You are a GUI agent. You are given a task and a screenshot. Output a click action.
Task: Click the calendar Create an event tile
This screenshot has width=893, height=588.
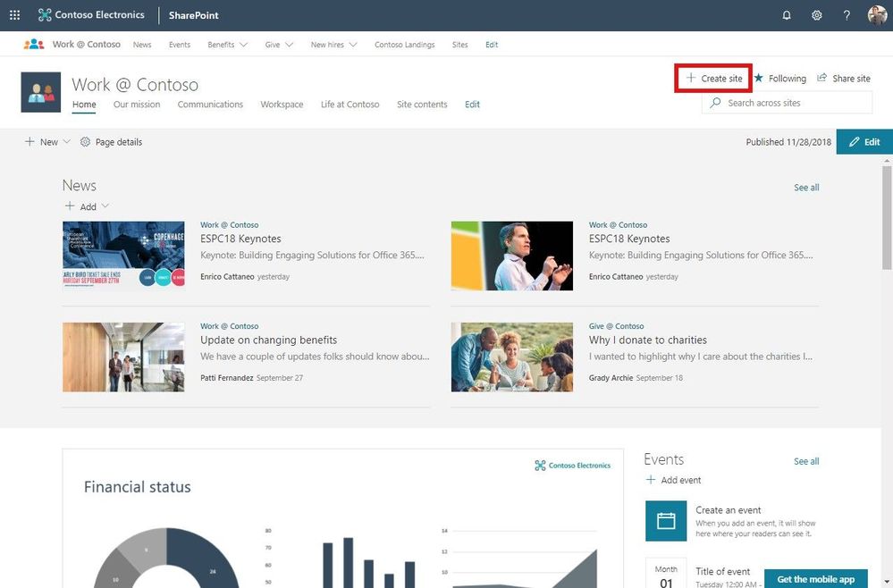[666, 521]
